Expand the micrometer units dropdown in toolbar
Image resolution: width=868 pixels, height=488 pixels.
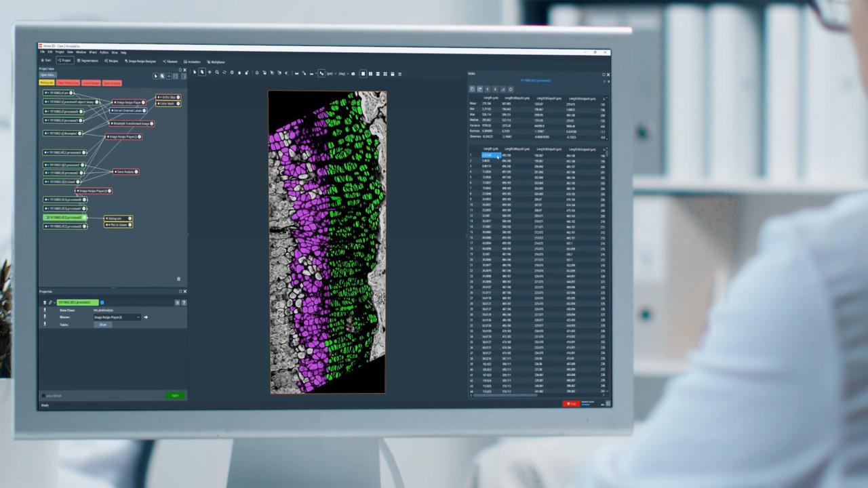[330, 73]
